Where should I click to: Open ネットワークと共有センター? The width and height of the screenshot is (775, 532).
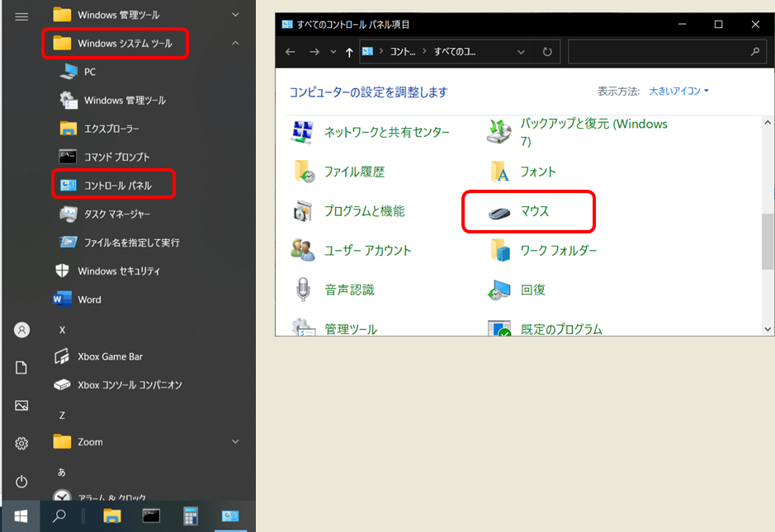pos(390,132)
